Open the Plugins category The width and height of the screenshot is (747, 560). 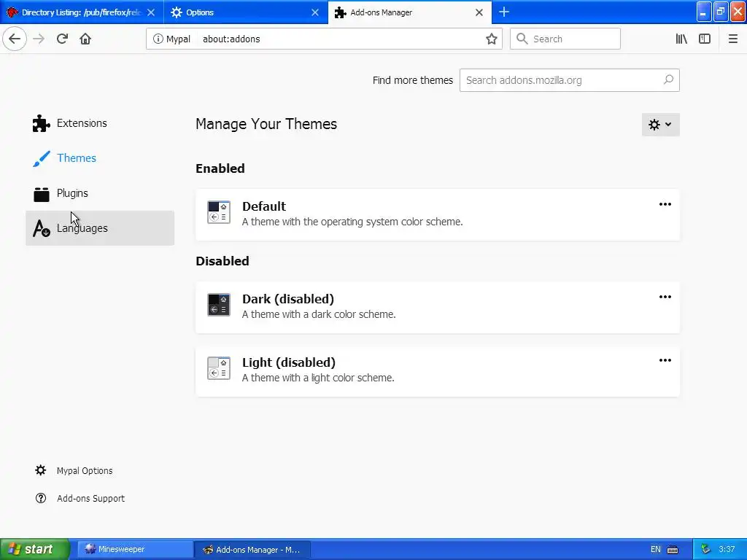100,193
